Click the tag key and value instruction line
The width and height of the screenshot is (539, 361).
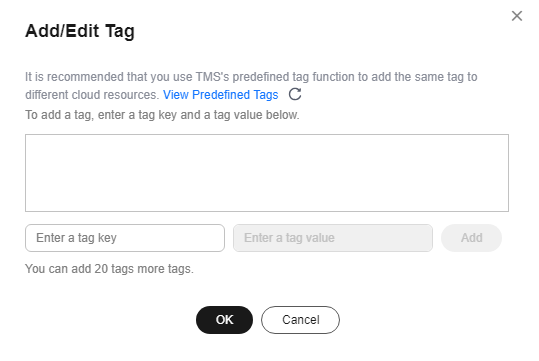[162, 115]
